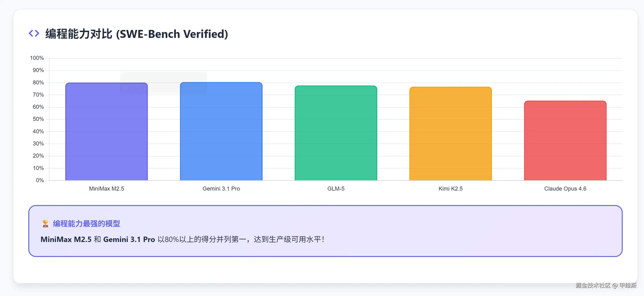
Task: Click the 编程能力最强的模型 heading
Action: pos(86,223)
